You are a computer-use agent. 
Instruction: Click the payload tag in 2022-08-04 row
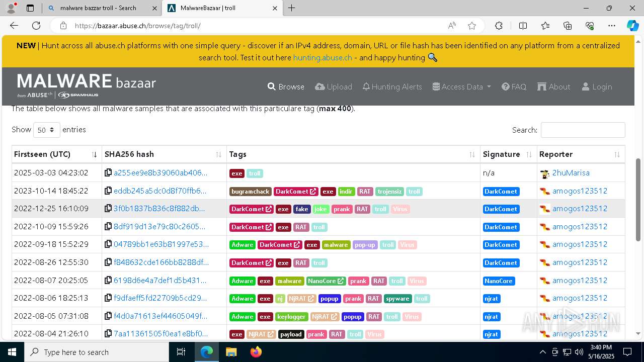pos(291,334)
